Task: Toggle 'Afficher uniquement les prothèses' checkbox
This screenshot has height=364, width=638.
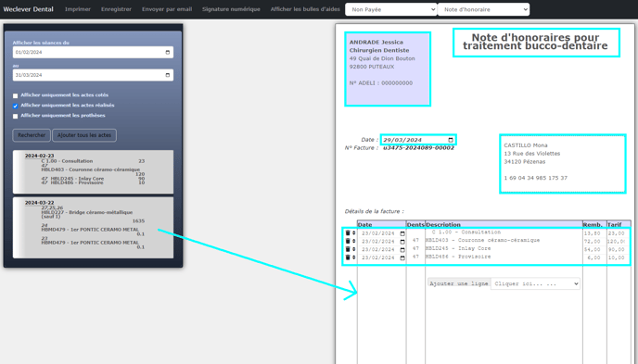Action: [16, 116]
